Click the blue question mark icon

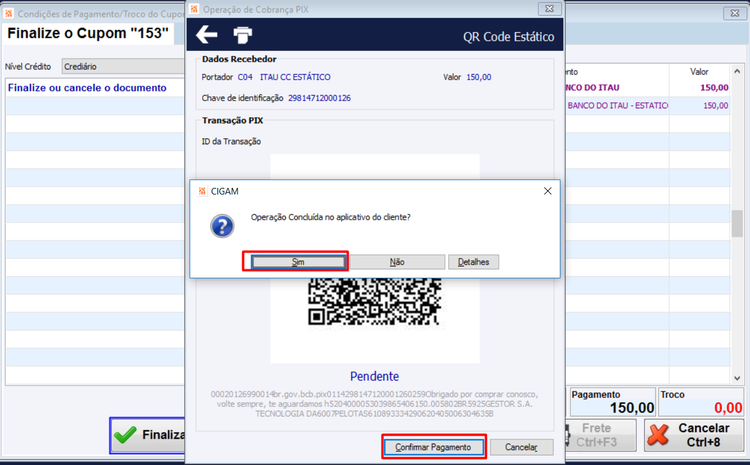[x=222, y=226]
